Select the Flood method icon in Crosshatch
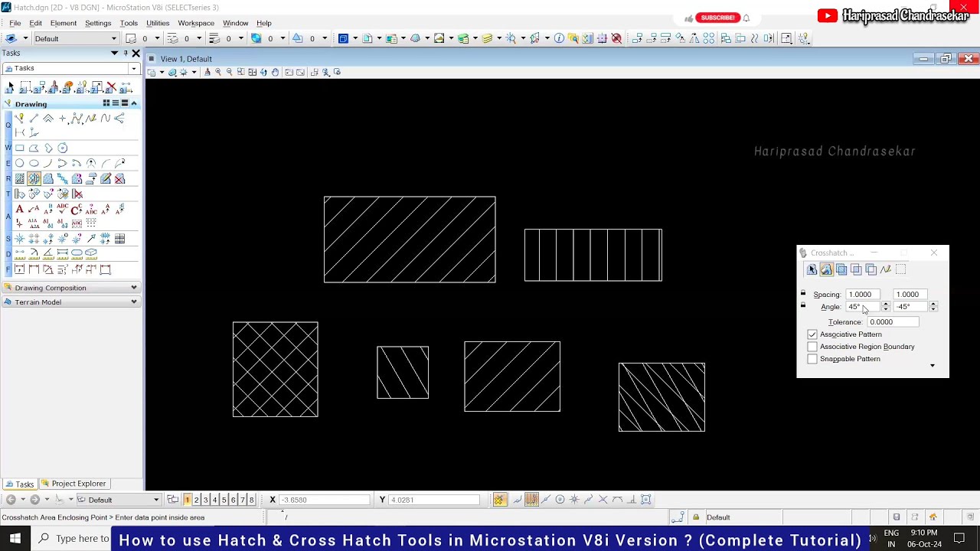980x551 pixels. [x=826, y=269]
